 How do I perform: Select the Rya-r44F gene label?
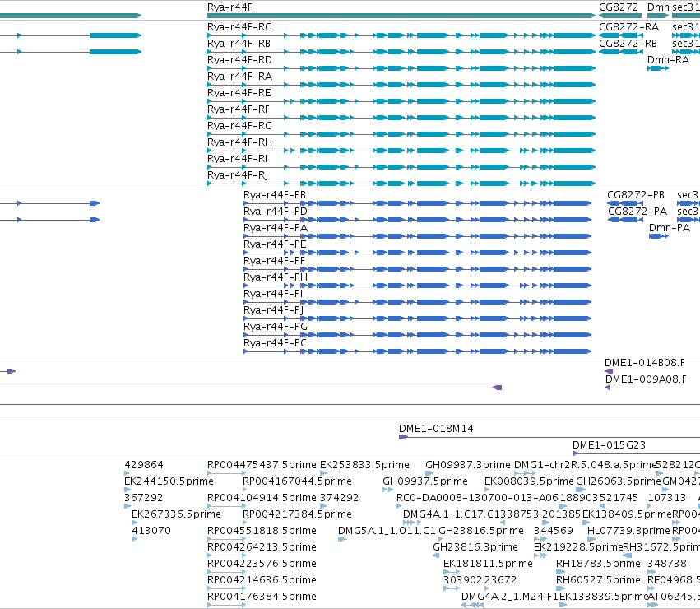coord(229,7)
